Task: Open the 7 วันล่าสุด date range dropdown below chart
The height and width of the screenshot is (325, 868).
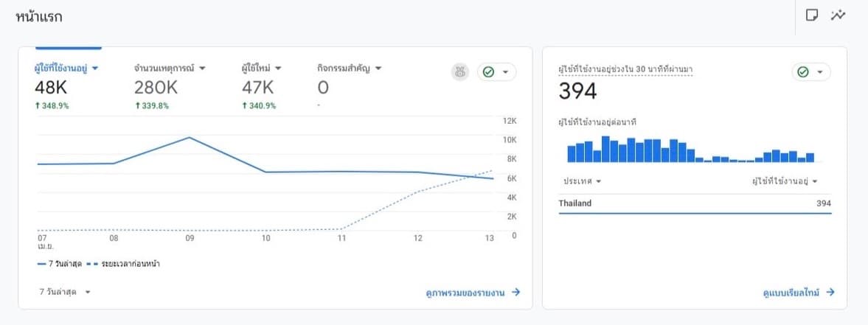Action: (x=65, y=292)
